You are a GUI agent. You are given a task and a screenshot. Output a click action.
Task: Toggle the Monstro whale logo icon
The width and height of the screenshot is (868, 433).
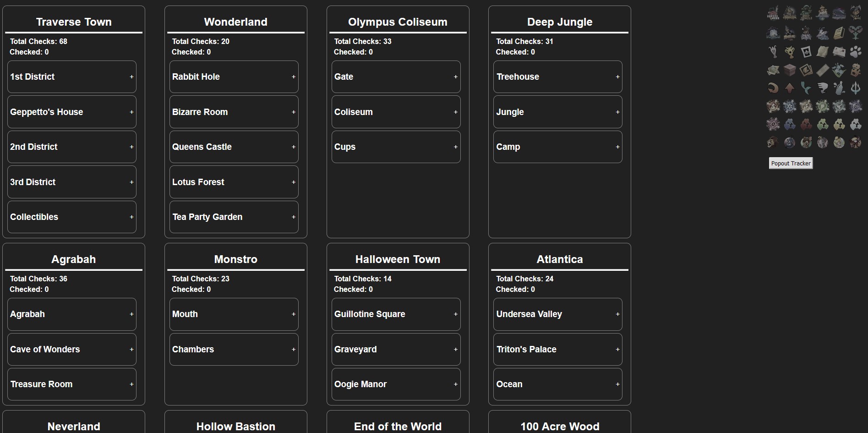click(x=839, y=13)
